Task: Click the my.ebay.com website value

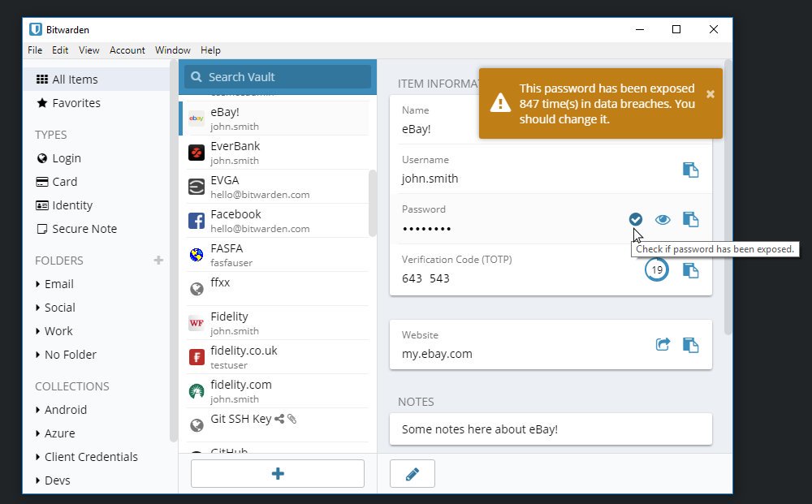Action: click(x=437, y=354)
